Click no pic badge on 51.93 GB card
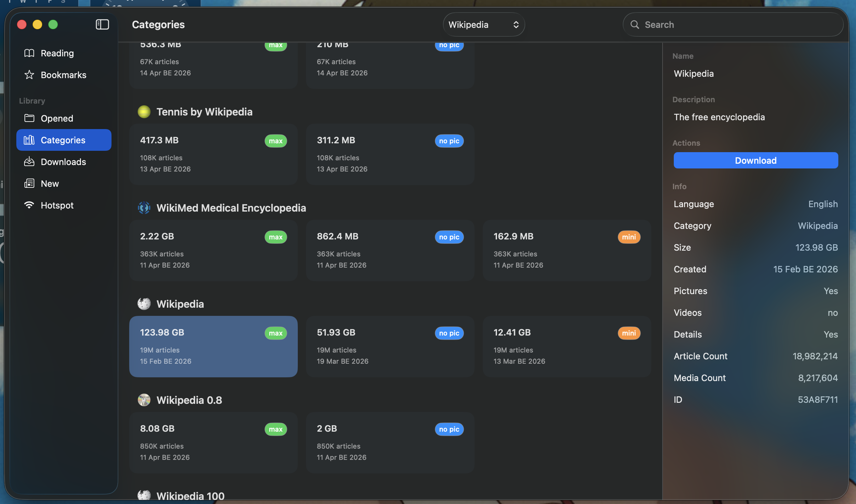Image resolution: width=856 pixels, height=504 pixels. (x=449, y=333)
